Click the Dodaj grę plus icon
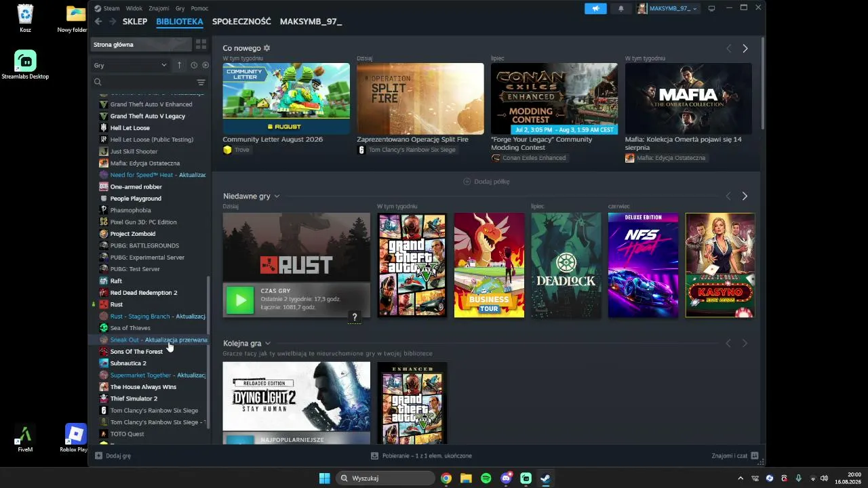Screen dimensions: 868x488 tap(98, 455)
